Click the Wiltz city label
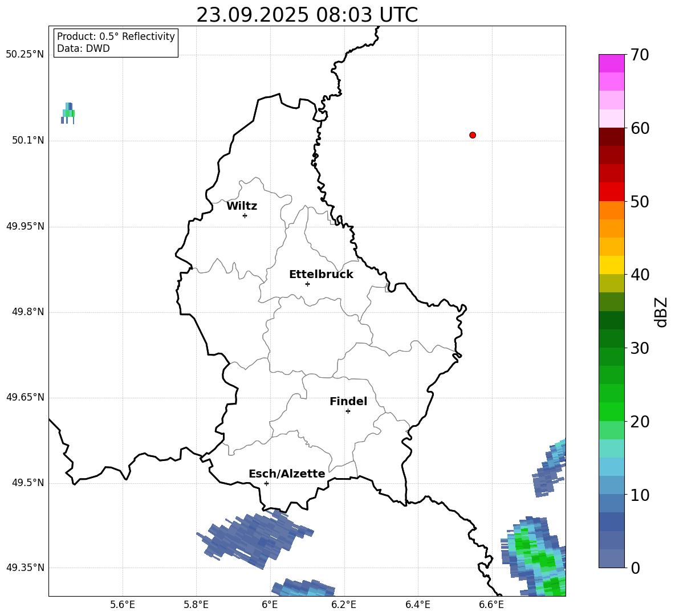The width and height of the screenshot is (675, 616). (242, 206)
